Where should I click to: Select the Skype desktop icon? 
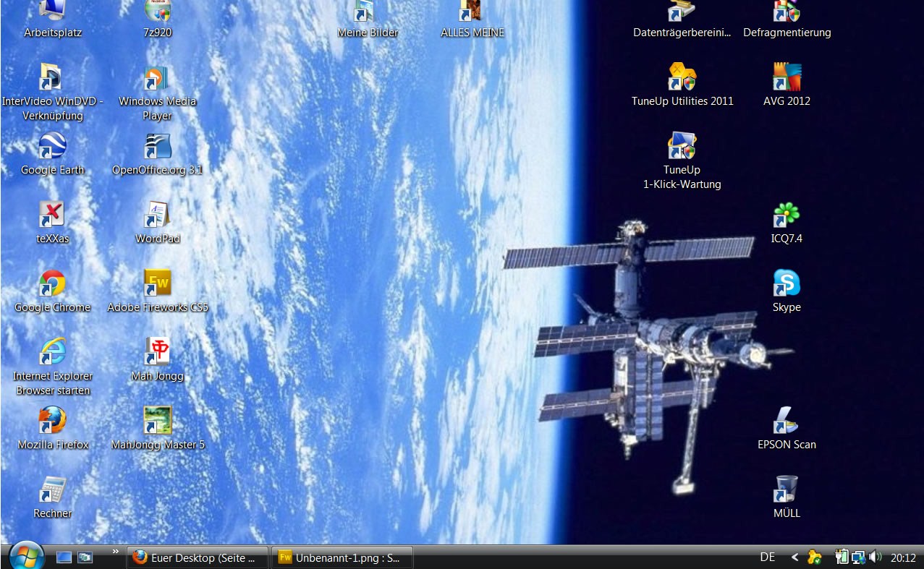pyautogui.click(x=787, y=283)
